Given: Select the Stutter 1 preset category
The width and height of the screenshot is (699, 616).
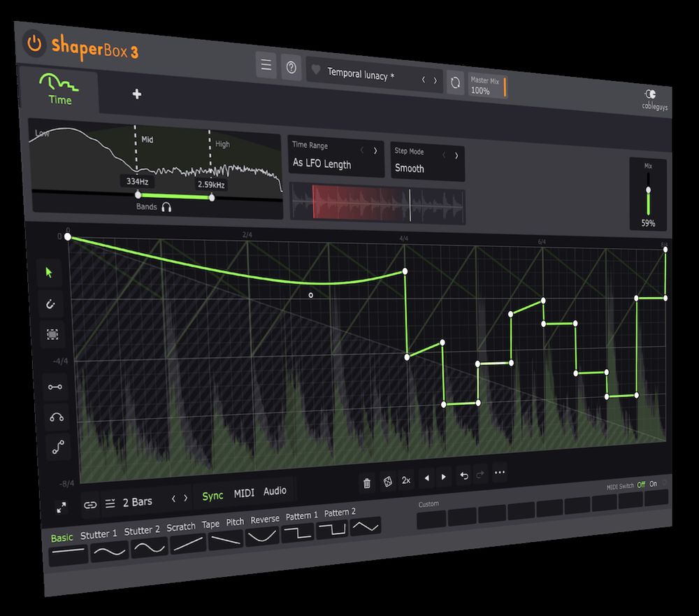Looking at the screenshot, I should pyautogui.click(x=99, y=535).
